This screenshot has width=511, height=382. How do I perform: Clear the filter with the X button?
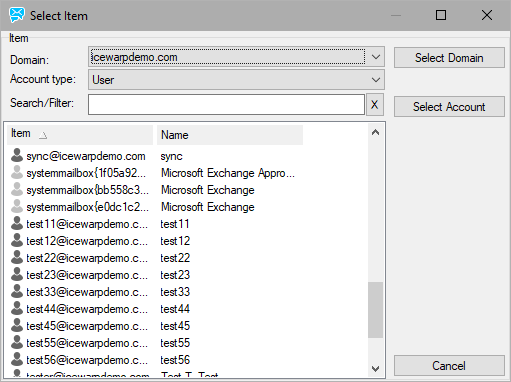coord(375,105)
